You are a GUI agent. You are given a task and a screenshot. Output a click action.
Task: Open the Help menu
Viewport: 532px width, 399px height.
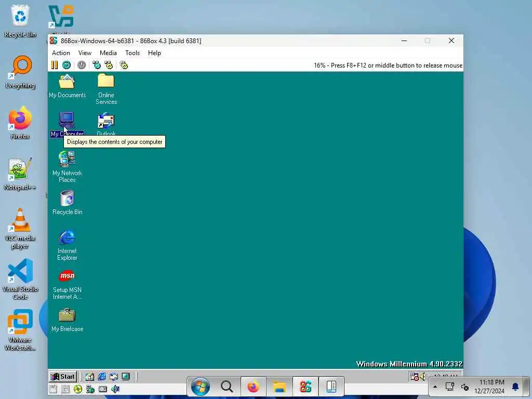[x=154, y=53]
